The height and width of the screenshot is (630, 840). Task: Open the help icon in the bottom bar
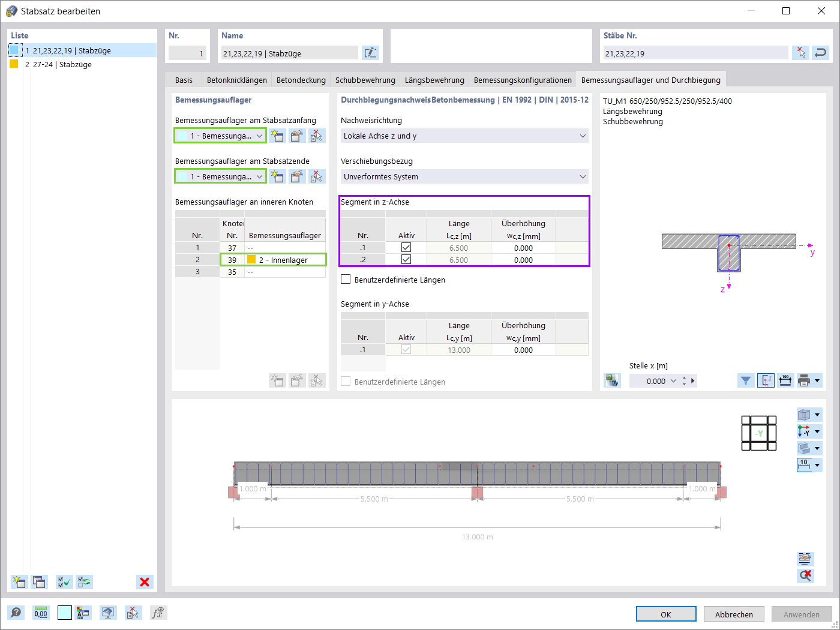point(16,613)
